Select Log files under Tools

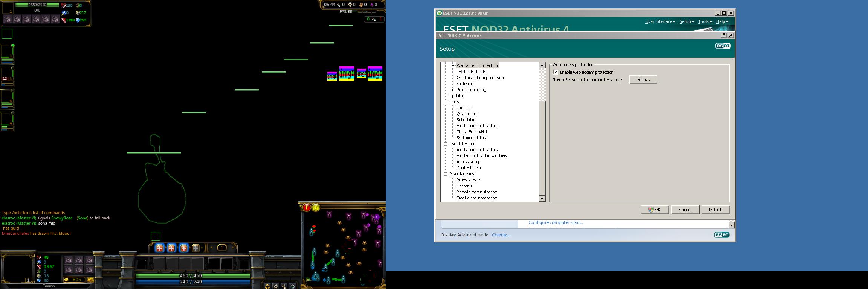[x=464, y=108]
